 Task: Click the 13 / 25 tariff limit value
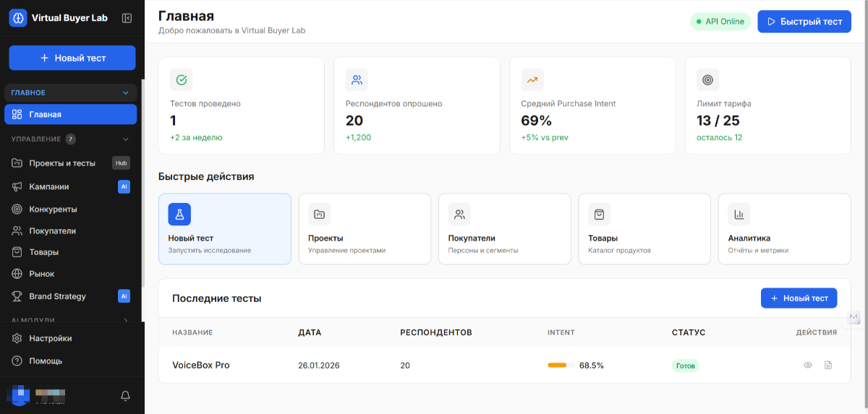718,121
